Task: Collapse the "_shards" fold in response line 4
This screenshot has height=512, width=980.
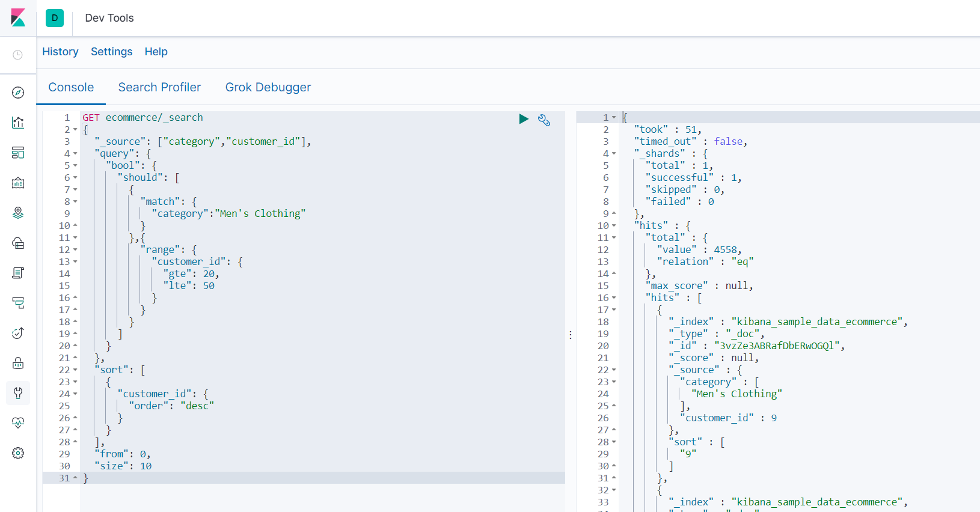Action: tap(614, 154)
